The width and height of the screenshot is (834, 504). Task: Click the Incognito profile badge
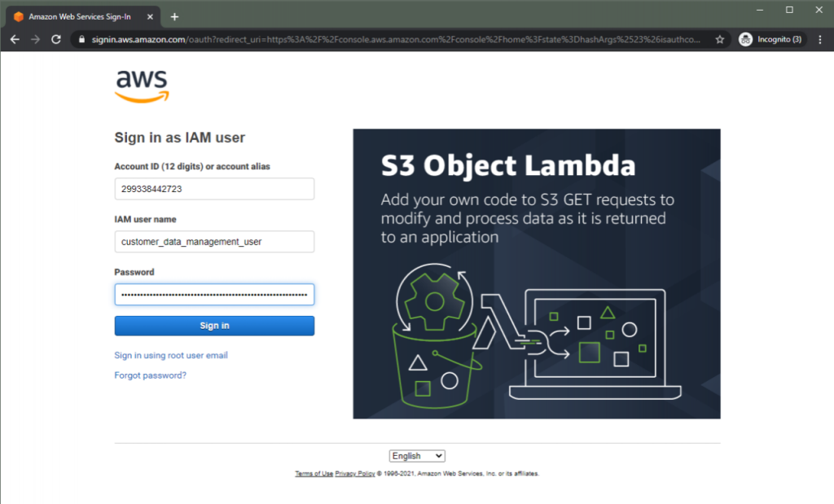769,37
